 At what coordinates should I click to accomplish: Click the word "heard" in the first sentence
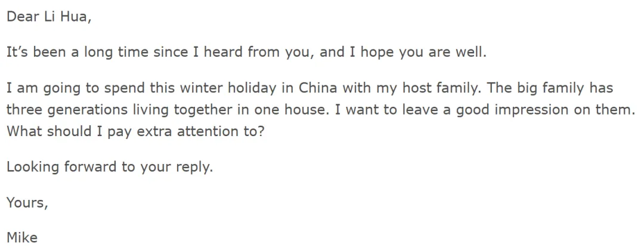tap(224, 53)
